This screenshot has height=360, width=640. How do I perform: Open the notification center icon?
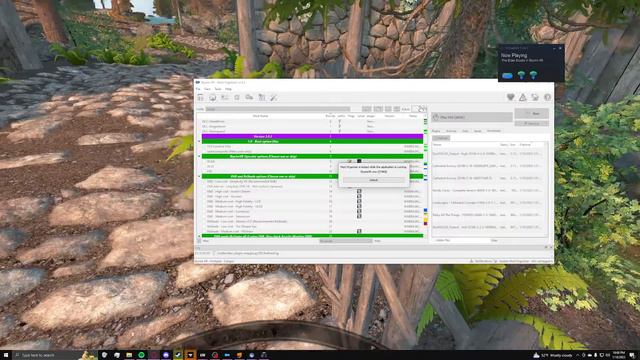tap(632, 355)
